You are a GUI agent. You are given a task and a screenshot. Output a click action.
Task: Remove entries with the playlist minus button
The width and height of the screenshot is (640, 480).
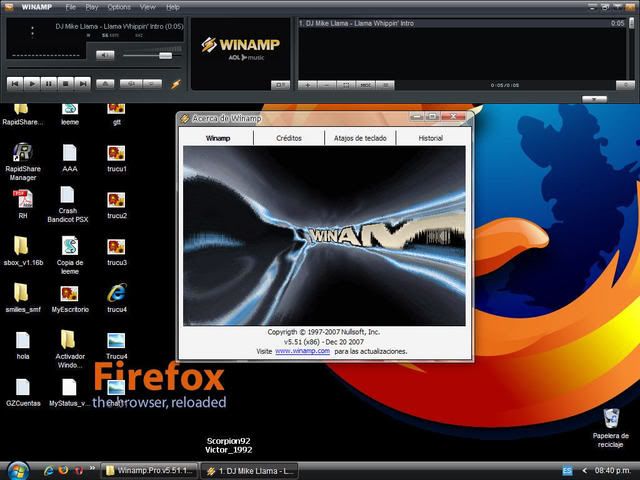tap(327, 85)
